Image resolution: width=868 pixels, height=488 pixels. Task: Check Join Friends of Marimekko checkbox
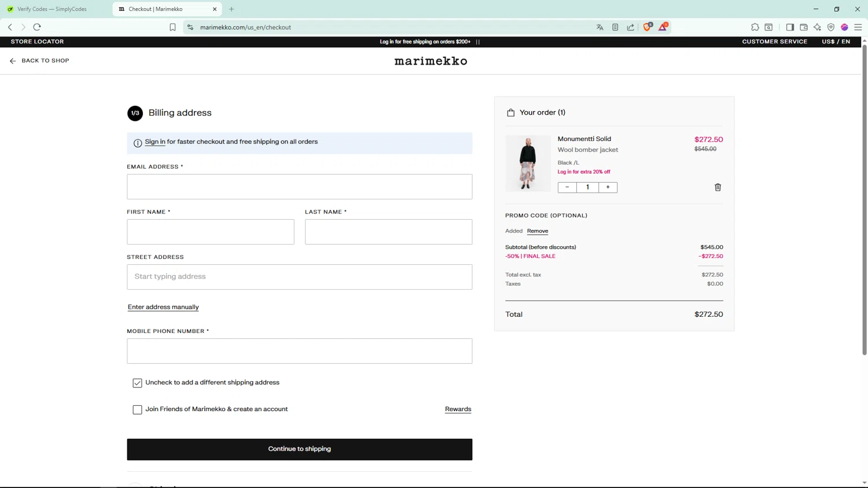click(137, 409)
